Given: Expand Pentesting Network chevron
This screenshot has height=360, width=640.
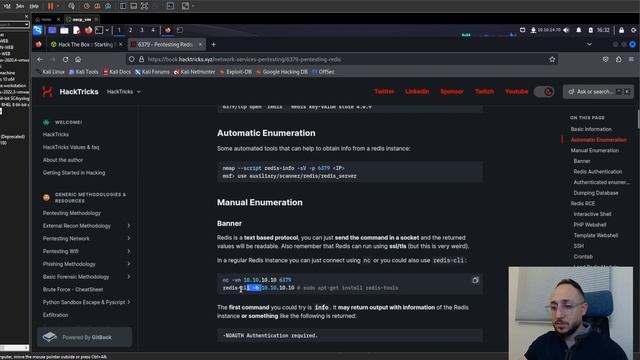Looking at the screenshot, I should 129,238.
